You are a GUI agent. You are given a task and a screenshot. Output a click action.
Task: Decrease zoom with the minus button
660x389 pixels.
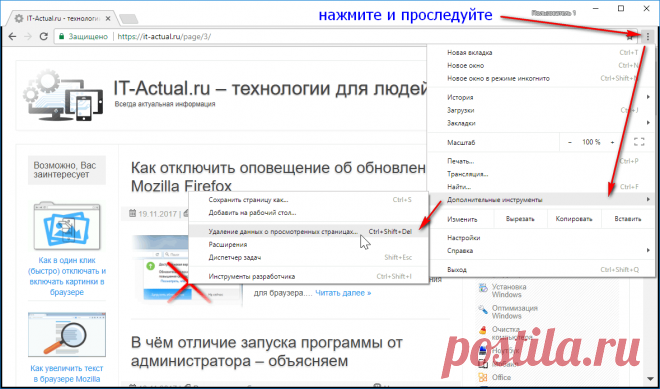click(570, 143)
